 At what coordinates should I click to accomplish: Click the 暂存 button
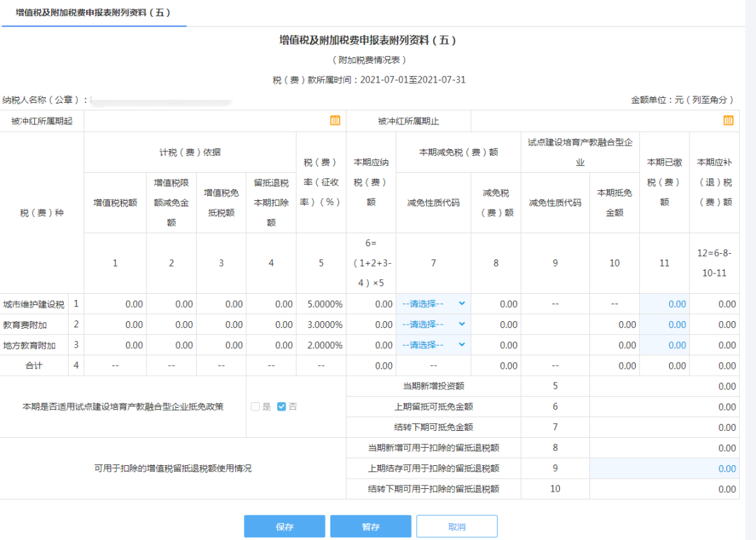371,527
